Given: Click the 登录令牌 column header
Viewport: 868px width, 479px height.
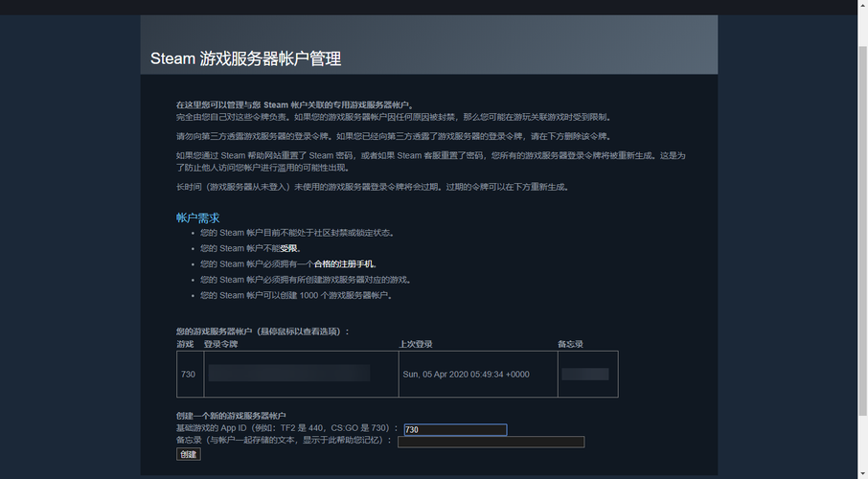Looking at the screenshot, I should [221, 344].
